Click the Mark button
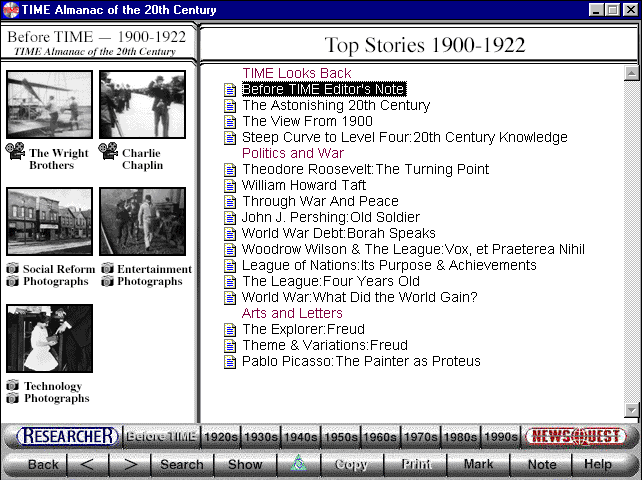The image size is (642, 480). (x=478, y=464)
